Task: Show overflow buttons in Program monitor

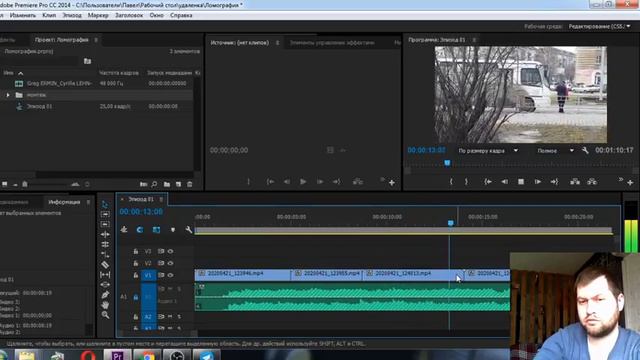Action: tap(620, 180)
